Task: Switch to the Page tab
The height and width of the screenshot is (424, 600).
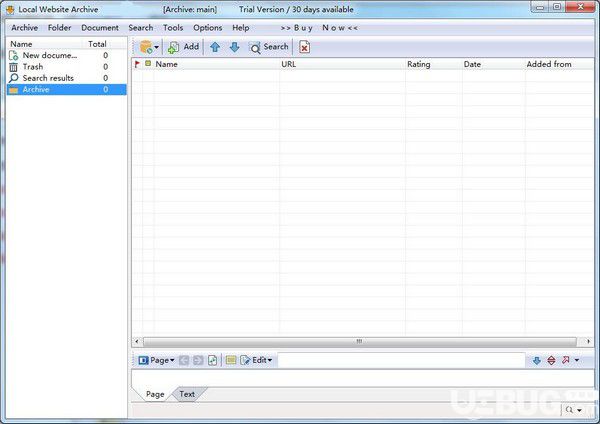Action: pos(155,394)
